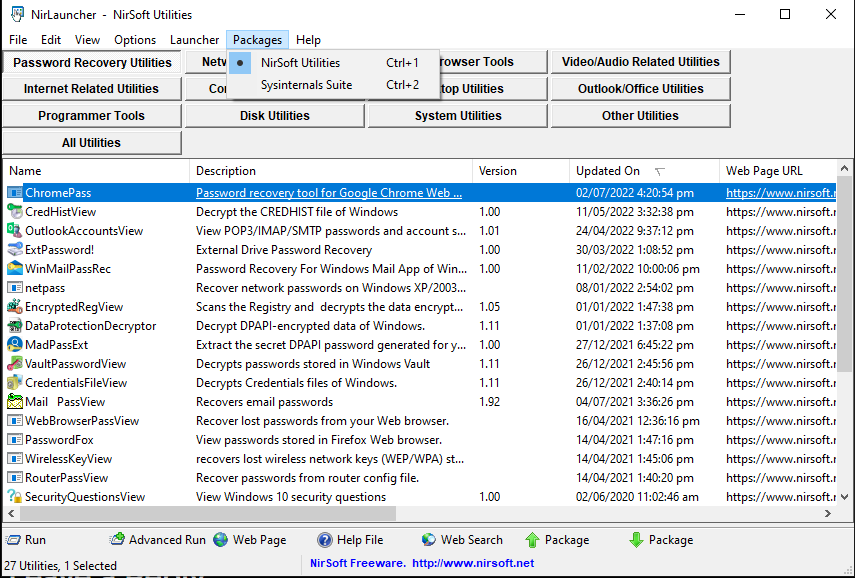855x578 pixels.
Task: Select the WinMailPassRec envelope icon
Action: click(x=15, y=269)
